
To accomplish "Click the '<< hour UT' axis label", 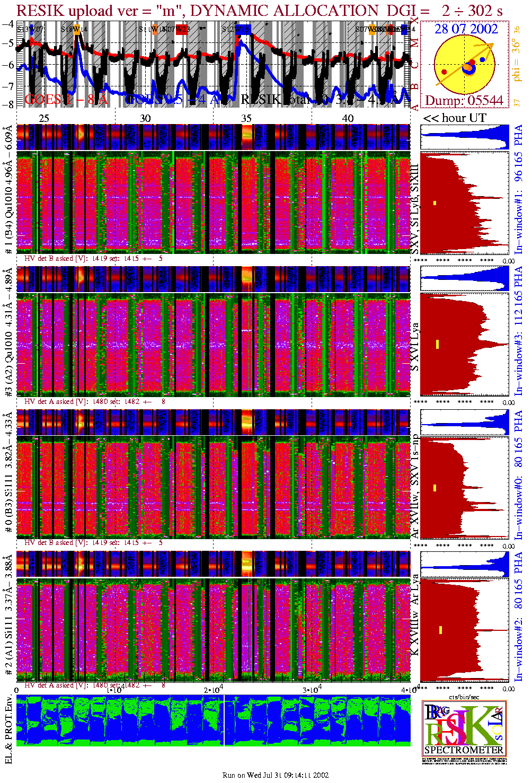I will tap(454, 118).
